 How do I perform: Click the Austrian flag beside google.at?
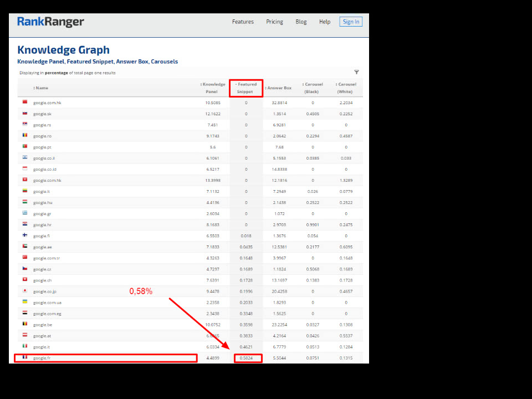tap(25, 335)
